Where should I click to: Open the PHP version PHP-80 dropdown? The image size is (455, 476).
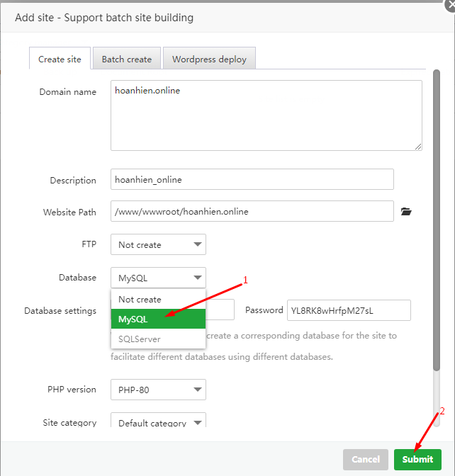(x=158, y=390)
